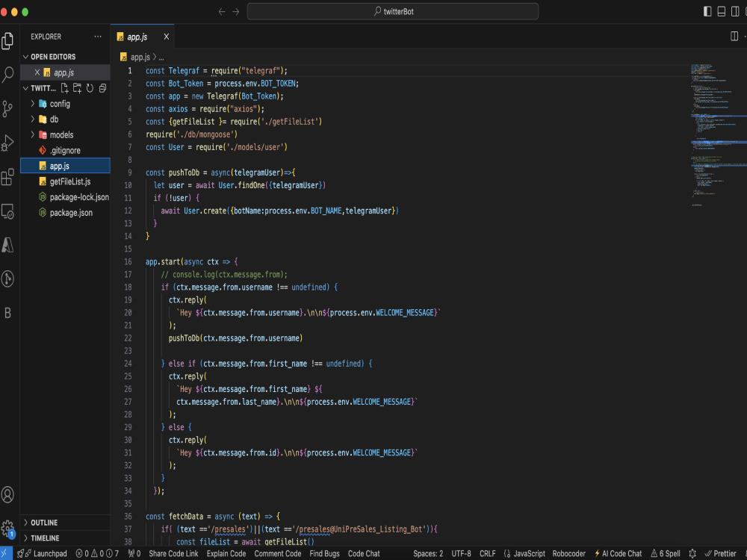Expand the models folder

point(65,134)
